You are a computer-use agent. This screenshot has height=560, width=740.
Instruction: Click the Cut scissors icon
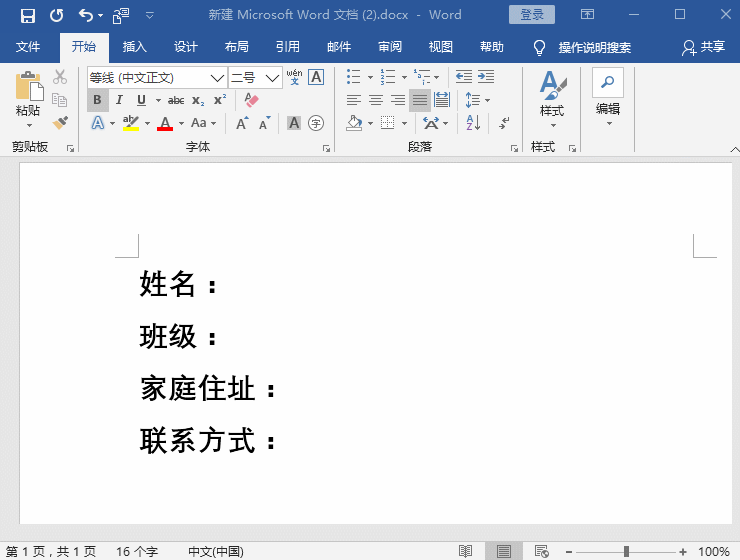click(x=60, y=77)
